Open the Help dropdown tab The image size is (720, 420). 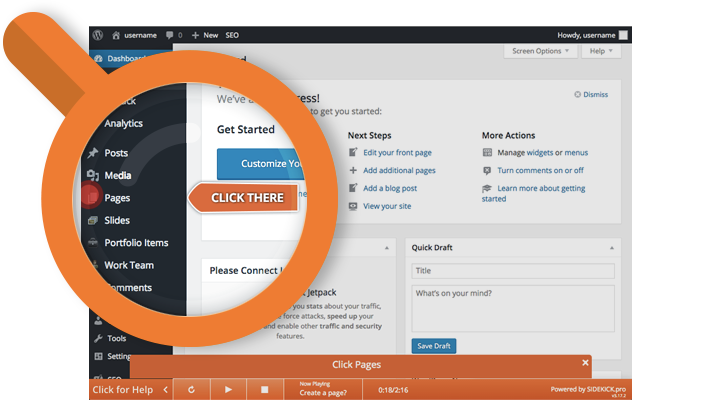pos(598,50)
